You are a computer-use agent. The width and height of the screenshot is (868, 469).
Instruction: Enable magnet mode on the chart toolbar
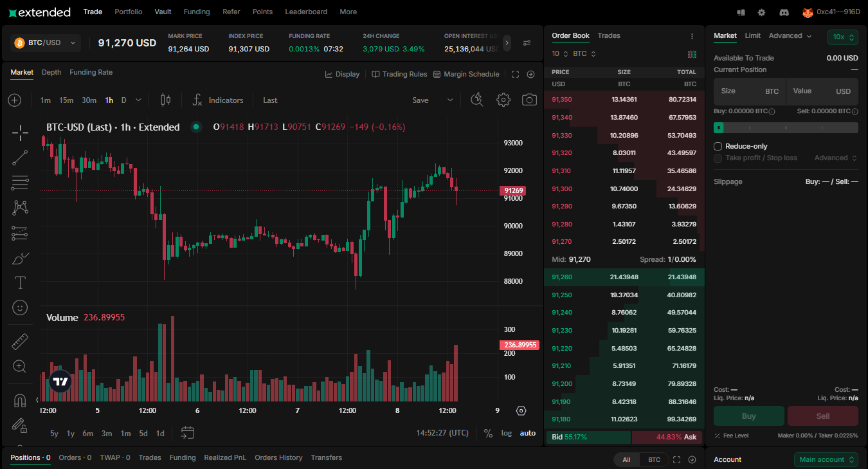19,400
